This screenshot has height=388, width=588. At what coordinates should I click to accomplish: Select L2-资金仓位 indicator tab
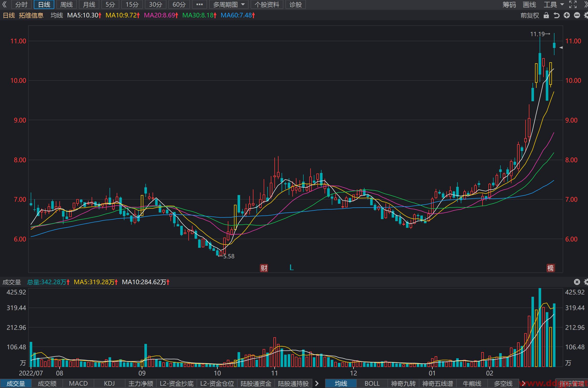[217, 384]
